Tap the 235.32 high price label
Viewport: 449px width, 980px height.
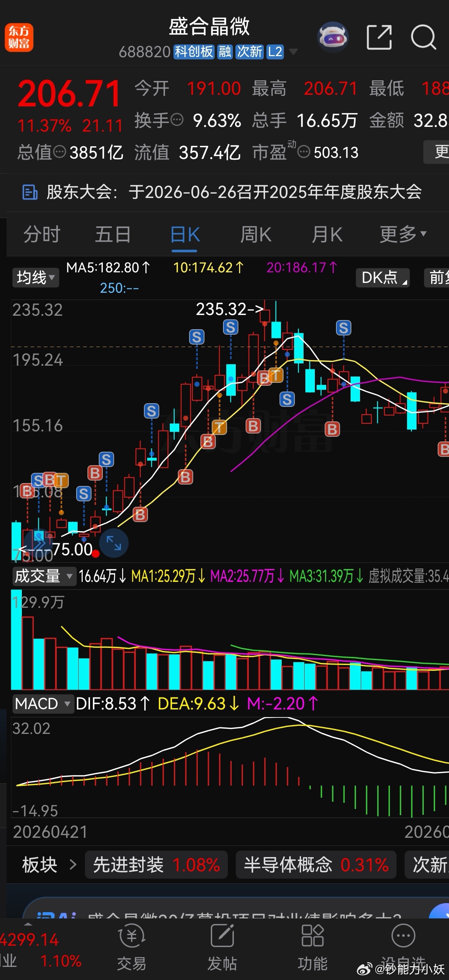(230, 309)
